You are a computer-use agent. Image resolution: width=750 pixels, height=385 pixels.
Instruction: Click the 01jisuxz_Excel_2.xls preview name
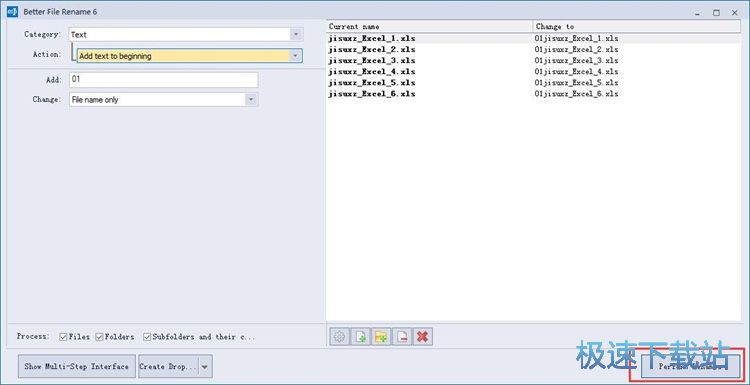(x=576, y=49)
